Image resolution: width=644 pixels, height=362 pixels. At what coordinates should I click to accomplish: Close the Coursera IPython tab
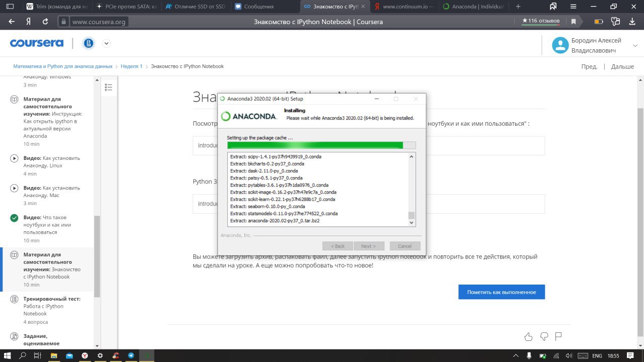[363, 7]
